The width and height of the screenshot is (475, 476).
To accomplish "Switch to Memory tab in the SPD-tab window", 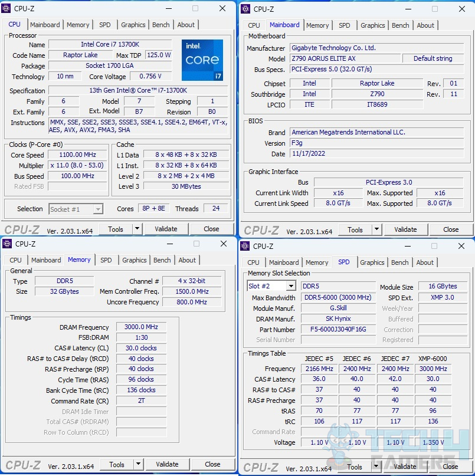I will pyautogui.click(x=317, y=262).
